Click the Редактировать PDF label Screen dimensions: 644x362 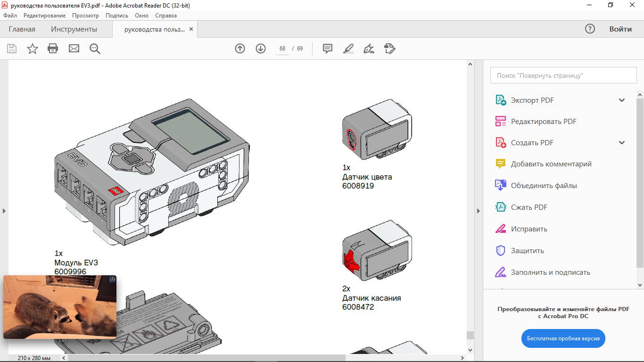(544, 122)
